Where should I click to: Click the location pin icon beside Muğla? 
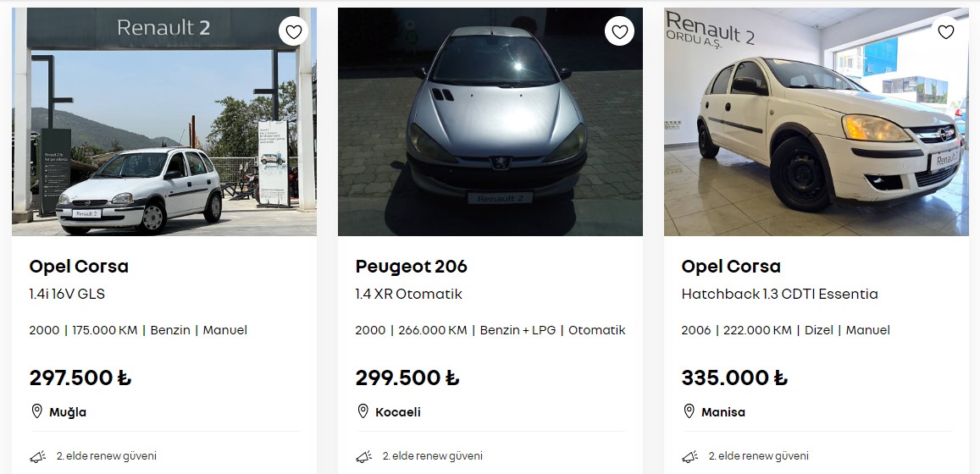37,411
